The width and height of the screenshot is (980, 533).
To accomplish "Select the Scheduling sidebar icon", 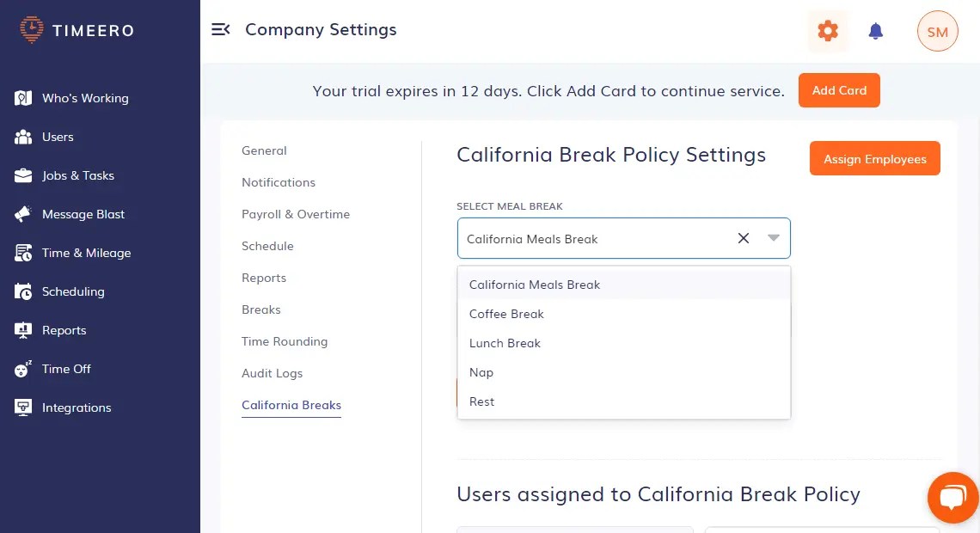I will coord(21,291).
